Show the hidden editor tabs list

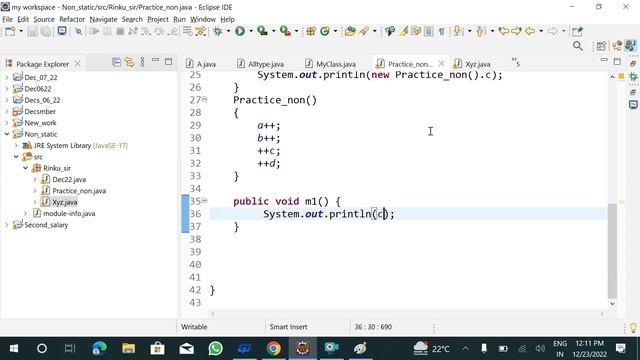[516, 62]
